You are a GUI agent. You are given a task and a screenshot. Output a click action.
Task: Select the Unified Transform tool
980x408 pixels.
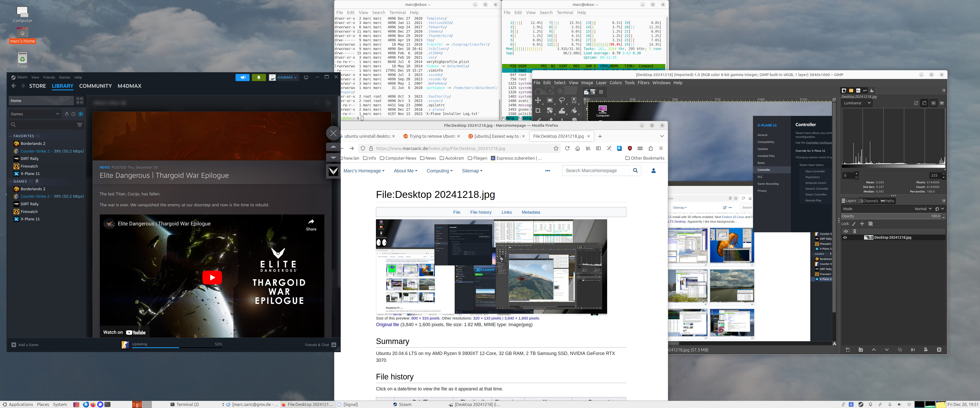click(x=550, y=110)
